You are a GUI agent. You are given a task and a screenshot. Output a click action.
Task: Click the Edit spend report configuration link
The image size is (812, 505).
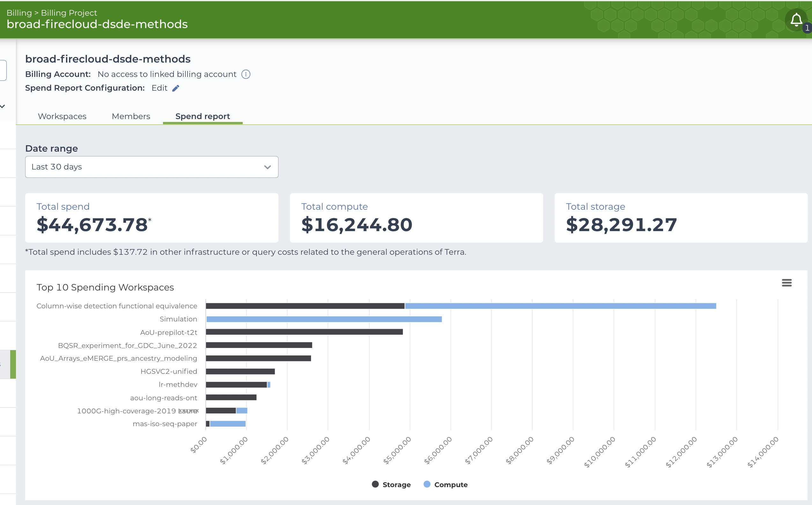click(159, 88)
